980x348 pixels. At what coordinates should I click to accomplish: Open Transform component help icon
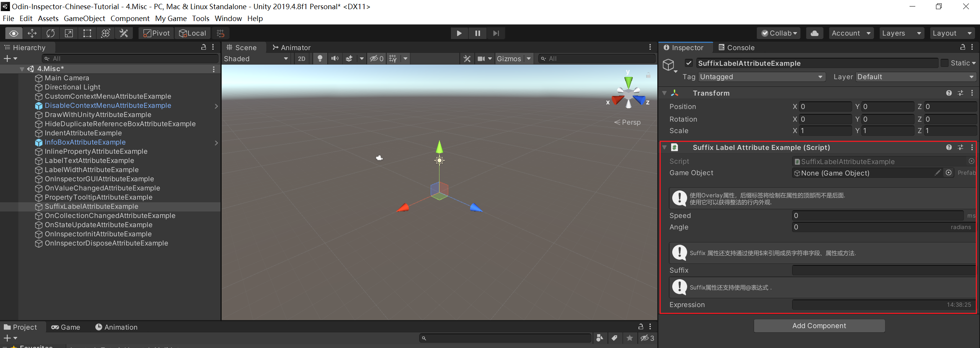point(949,93)
